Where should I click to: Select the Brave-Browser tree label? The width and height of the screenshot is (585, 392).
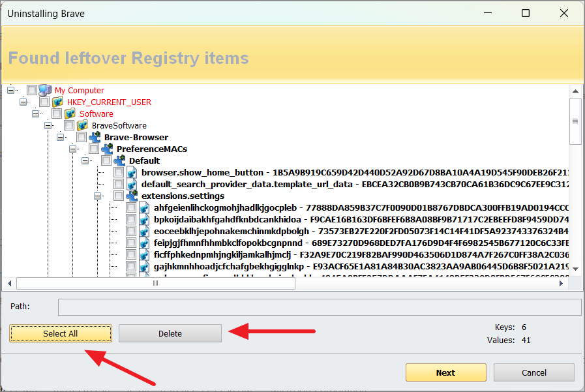coord(136,137)
